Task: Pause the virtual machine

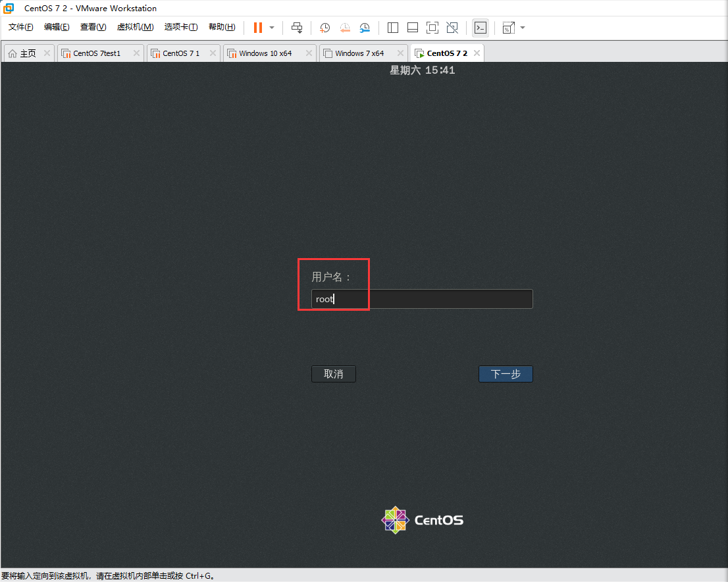Action: [257, 28]
